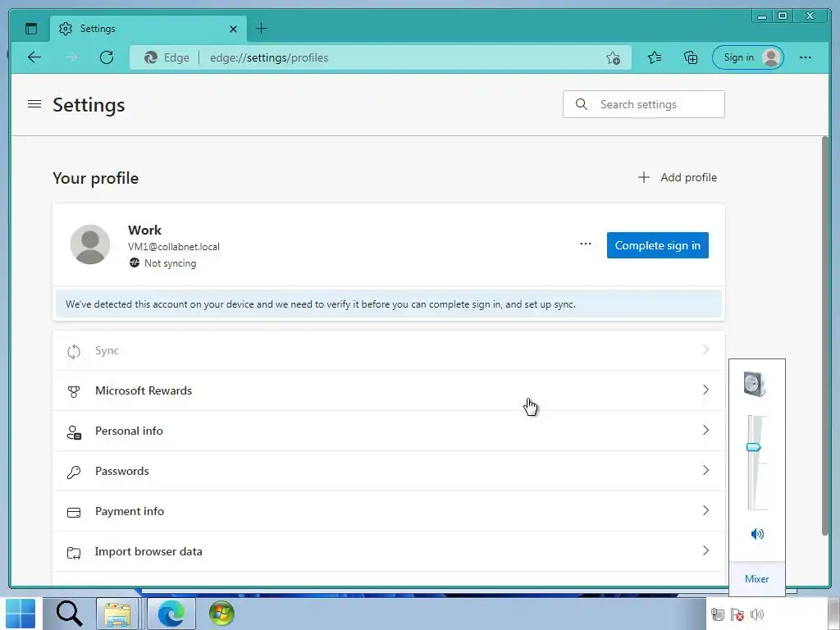Expand Import browser data row chevron
Image resolution: width=840 pixels, height=630 pixels.
tap(705, 550)
